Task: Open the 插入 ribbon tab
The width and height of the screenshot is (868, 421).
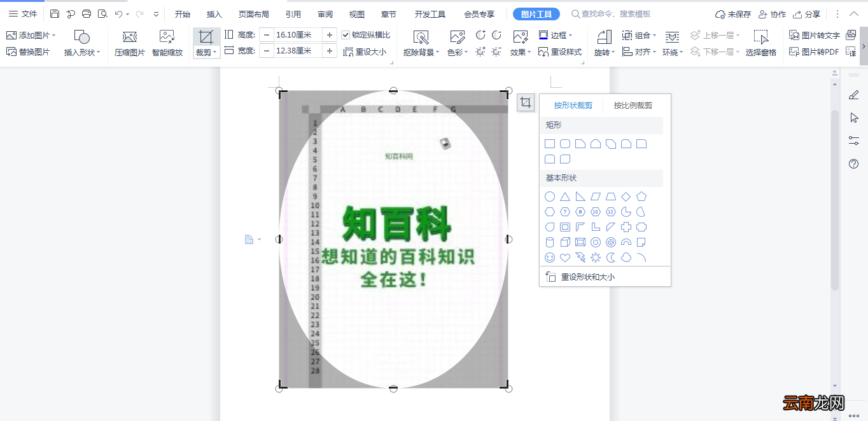Action: pyautogui.click(x=214, y=14)
